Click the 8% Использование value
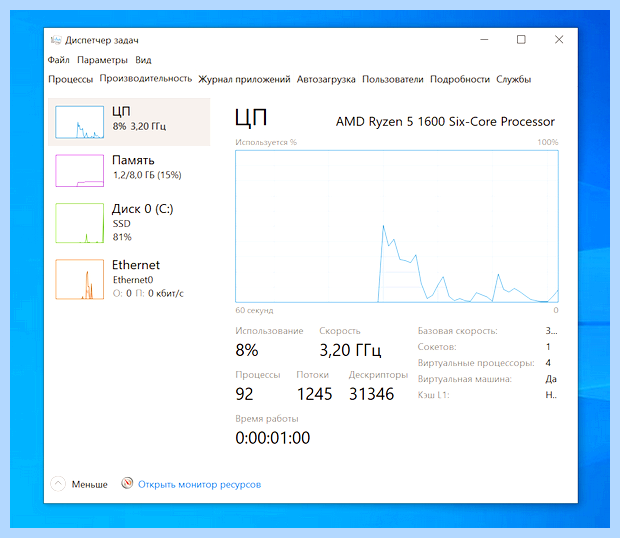This screenshot has height=538, width=620. coord(246,350)
